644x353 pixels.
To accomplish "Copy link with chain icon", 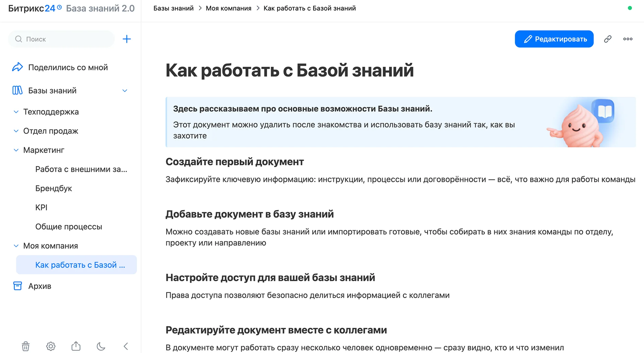I will (x=608, y=39).
